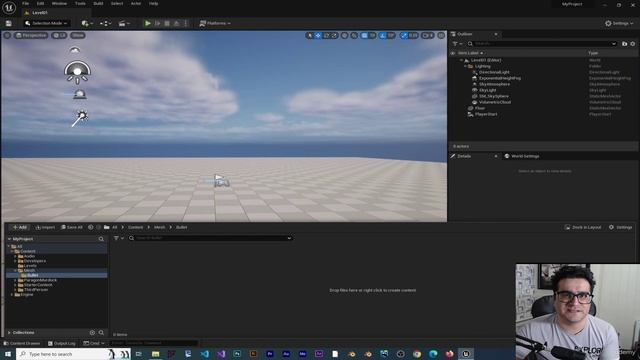Choose the Translate move tool in viewport

[x=318, y=36]
